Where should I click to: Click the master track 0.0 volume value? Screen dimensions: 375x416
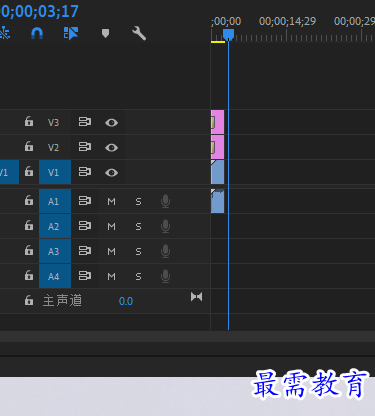pos(126,301)
